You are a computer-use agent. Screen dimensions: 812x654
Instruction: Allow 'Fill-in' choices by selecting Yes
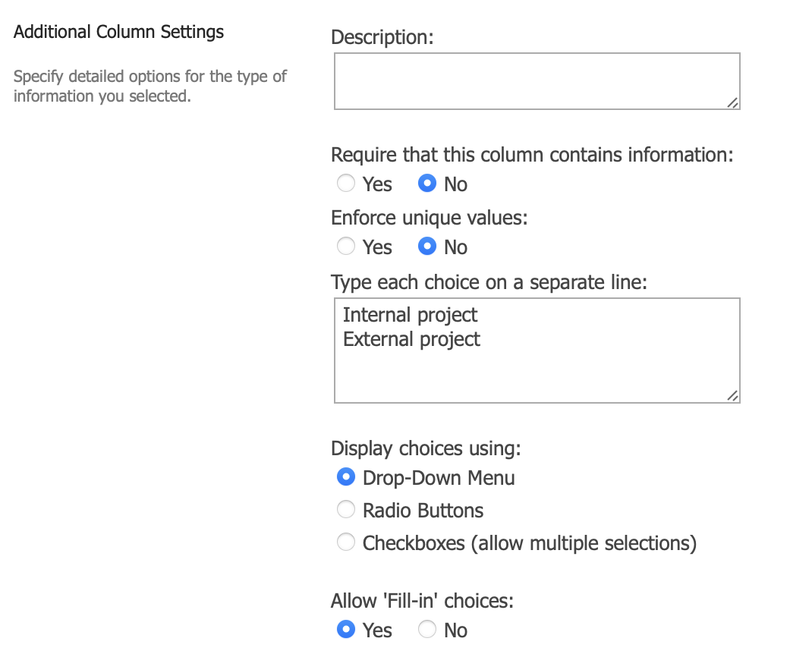pos(346,629)
